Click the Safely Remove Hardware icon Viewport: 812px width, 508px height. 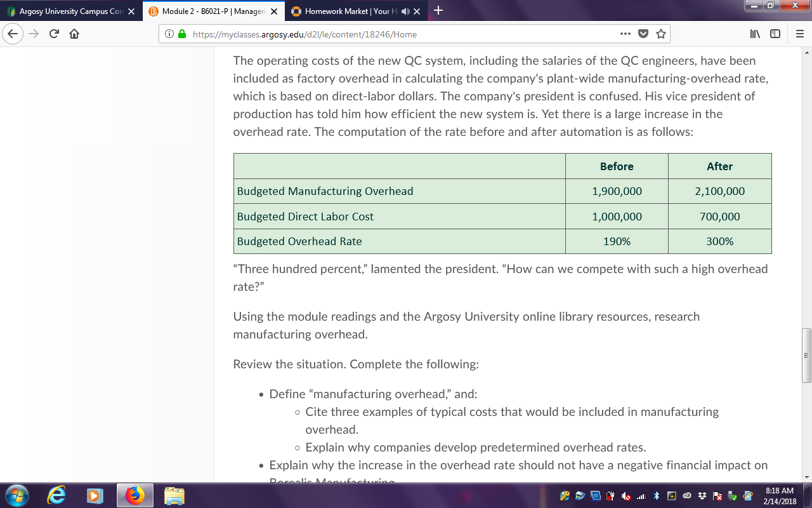click(x=732, y=495)
